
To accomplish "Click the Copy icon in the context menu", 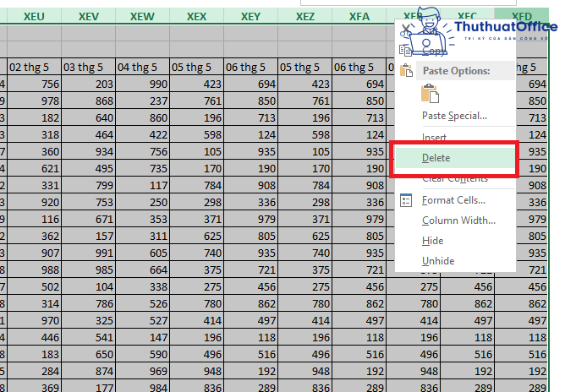I will 406,51.
